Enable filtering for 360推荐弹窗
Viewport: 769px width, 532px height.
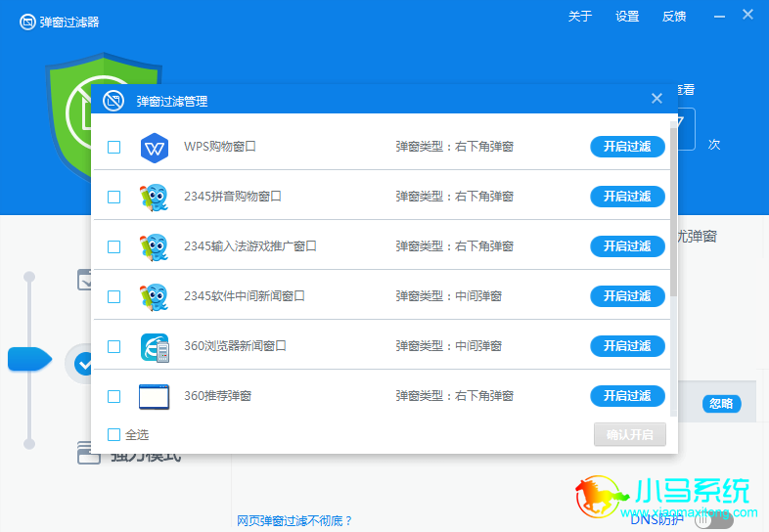point(627,396)
